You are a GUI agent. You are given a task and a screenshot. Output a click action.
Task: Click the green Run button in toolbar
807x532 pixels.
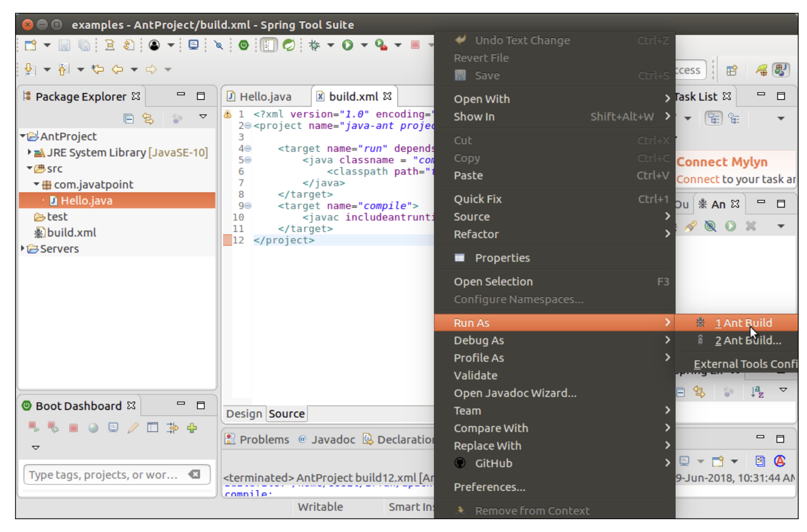pos(348,45)
